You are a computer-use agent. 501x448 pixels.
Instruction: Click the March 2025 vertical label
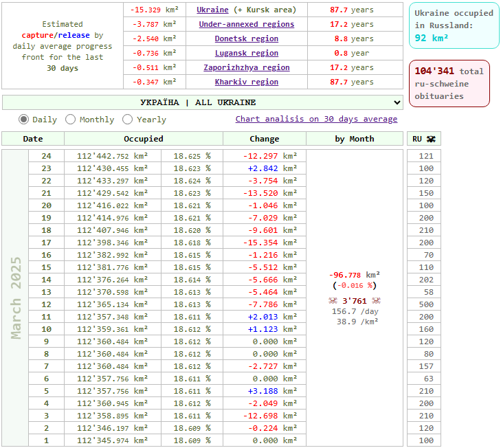[16, 298]
